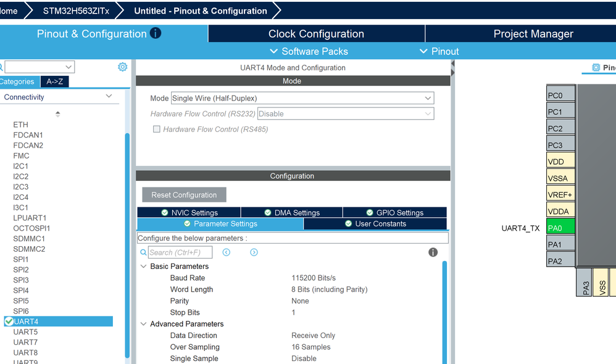This screenshot has width=616, height=364.
Task: Select FMC peripheral
Action: [x=21, y=156]
